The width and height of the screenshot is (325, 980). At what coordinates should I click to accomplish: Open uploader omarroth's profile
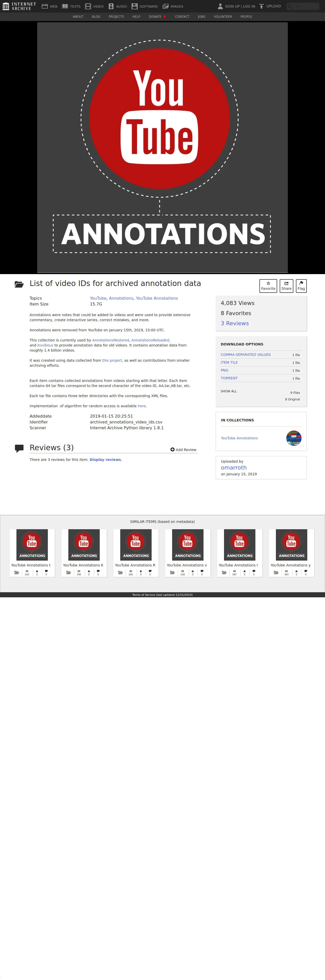pos(234,467)
